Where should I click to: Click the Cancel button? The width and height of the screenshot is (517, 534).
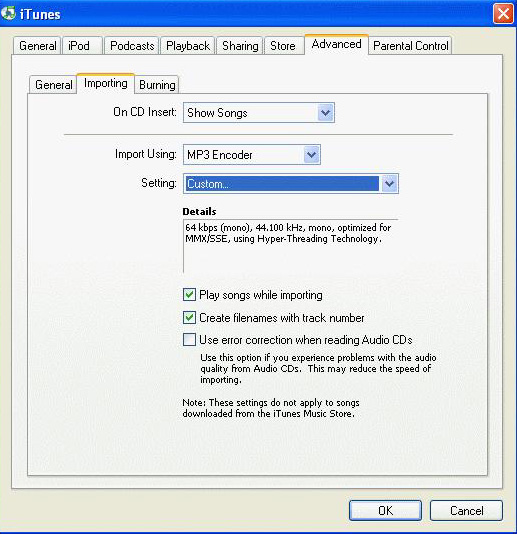coord(466,510)
